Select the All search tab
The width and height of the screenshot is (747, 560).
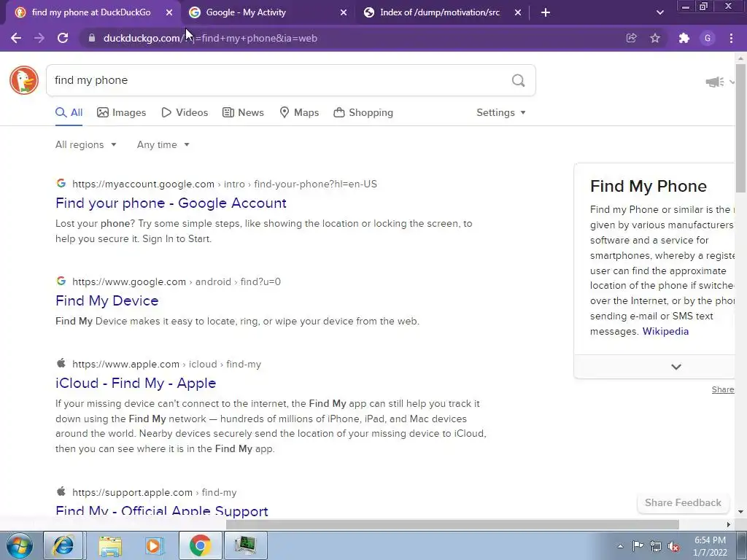69,113
